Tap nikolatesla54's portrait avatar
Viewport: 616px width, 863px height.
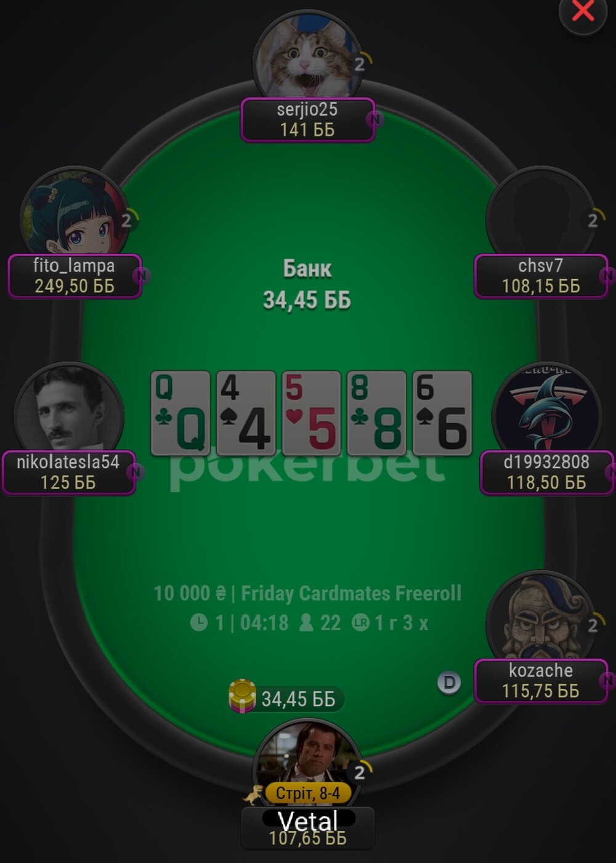(x=68, y=408)
